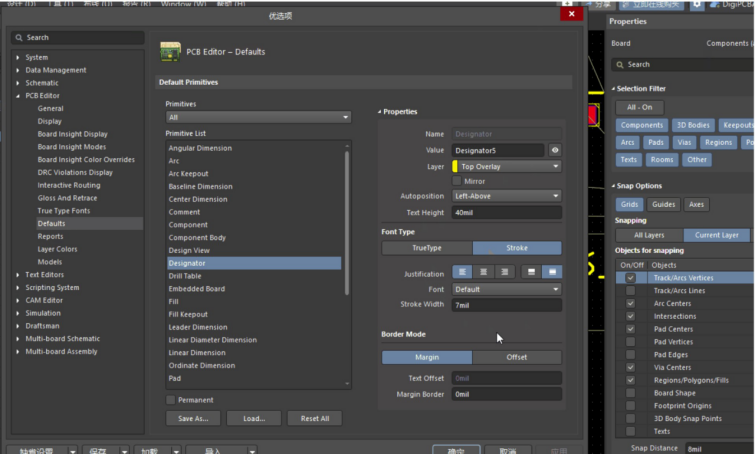
Task: Open the Primitives All dropdown
Action: (258, 117)
